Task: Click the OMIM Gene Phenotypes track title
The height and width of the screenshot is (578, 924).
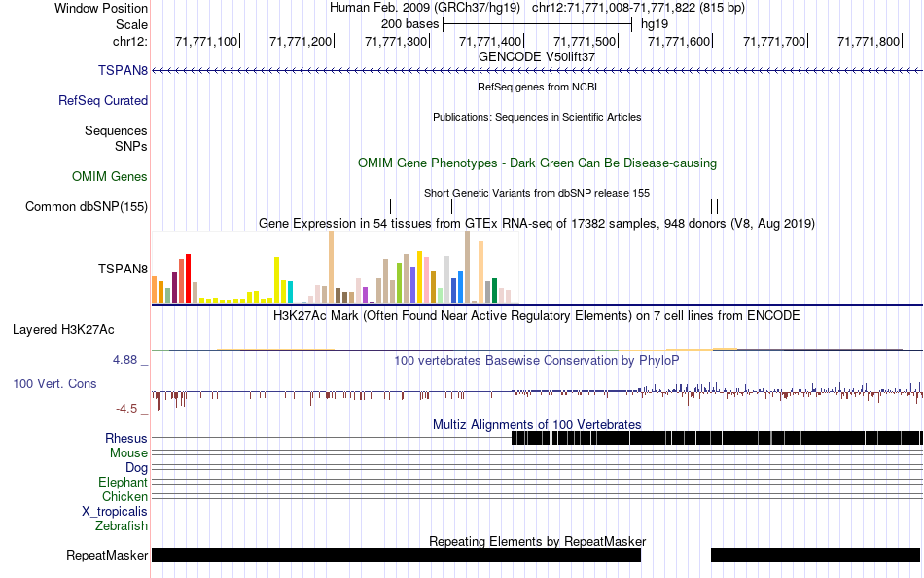Action: click(x=537, y=163)
